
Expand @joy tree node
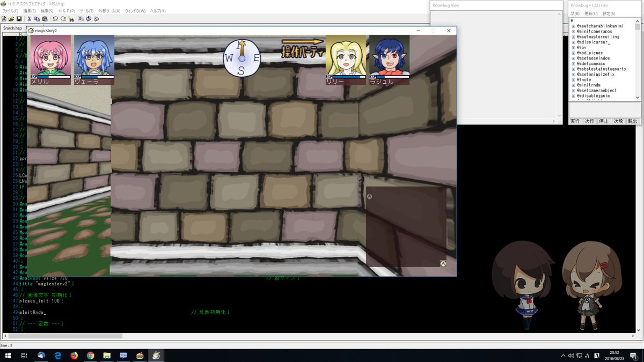coord(574,48)
